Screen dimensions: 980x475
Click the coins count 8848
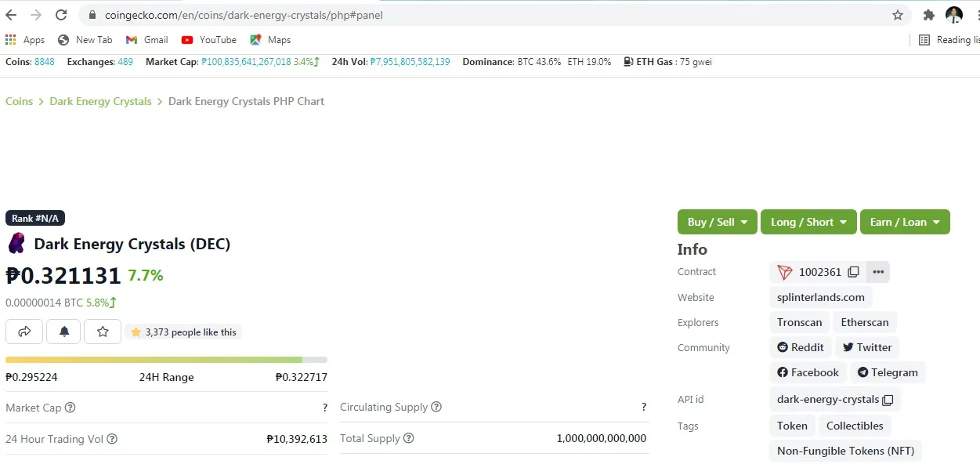click(45, 62)
